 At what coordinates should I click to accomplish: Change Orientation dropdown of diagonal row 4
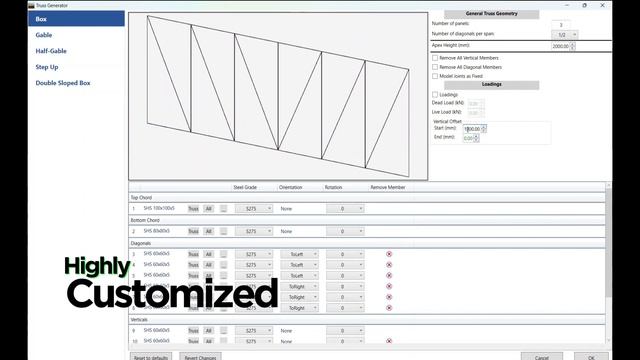(x=299, y=265)
